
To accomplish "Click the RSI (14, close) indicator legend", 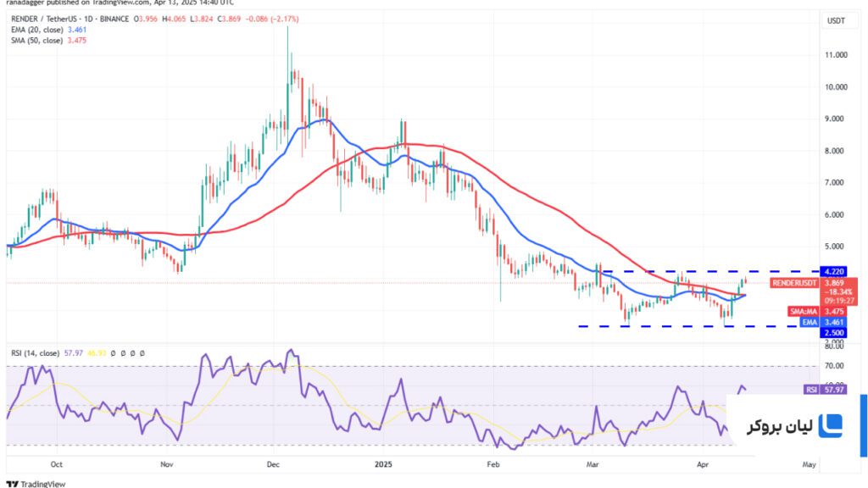I will coord(35,353).
